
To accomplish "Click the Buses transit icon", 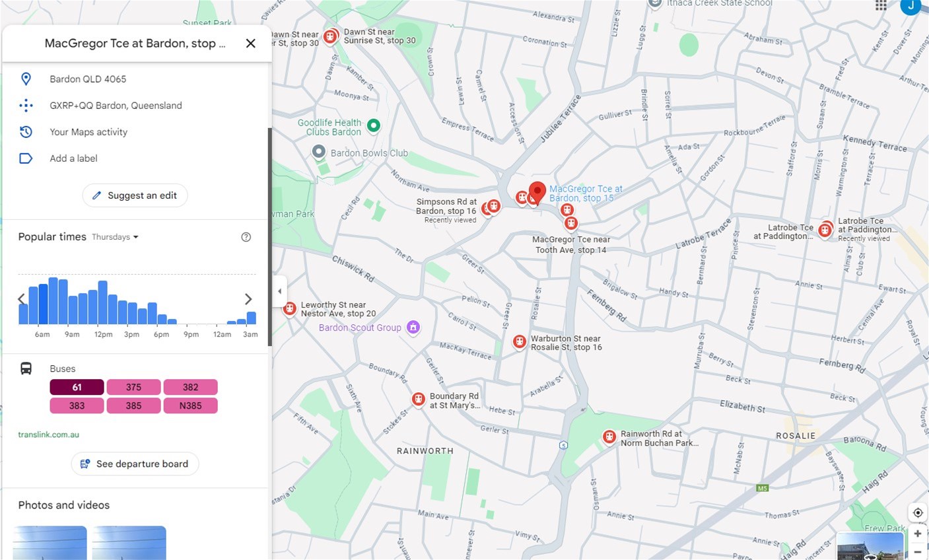I will click(x=26, y=368).
